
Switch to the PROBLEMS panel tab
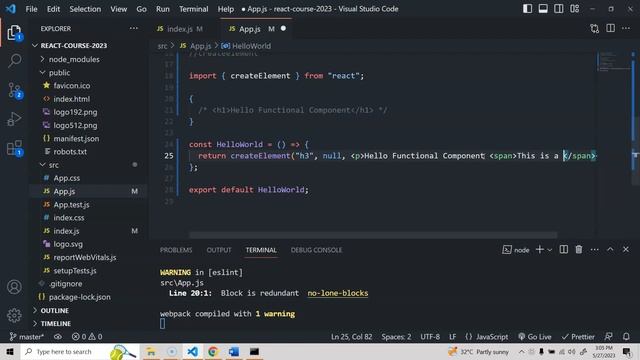[176, 250]
